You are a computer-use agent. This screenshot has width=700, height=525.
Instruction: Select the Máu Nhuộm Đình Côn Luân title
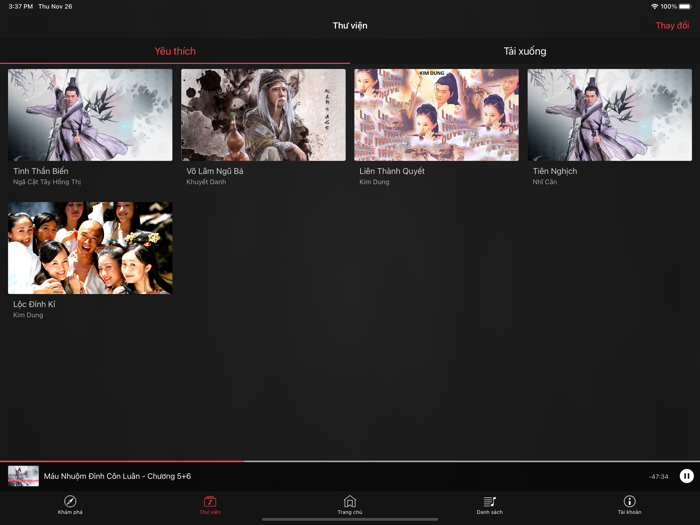point(117,476)
